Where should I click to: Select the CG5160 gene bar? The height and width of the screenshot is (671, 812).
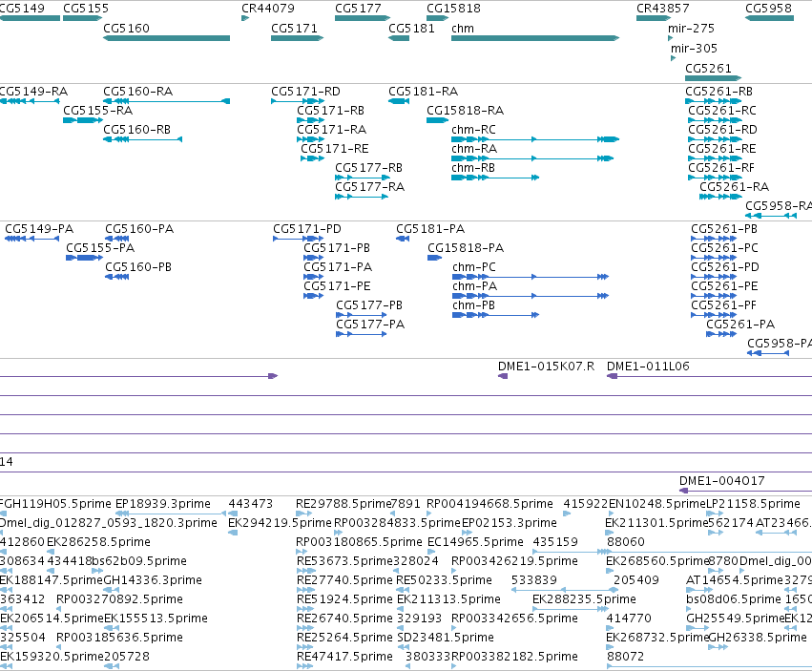coord(166,38)
